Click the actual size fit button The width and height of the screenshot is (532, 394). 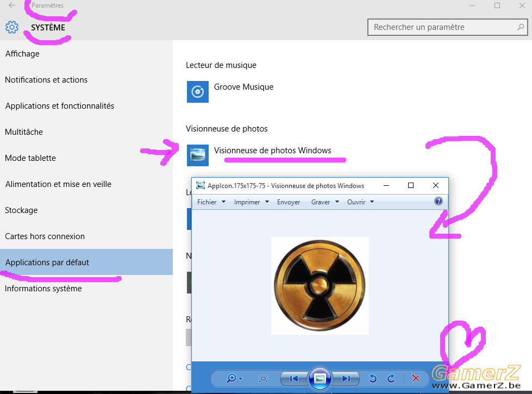pyautogui.click(x=264, y=378)
